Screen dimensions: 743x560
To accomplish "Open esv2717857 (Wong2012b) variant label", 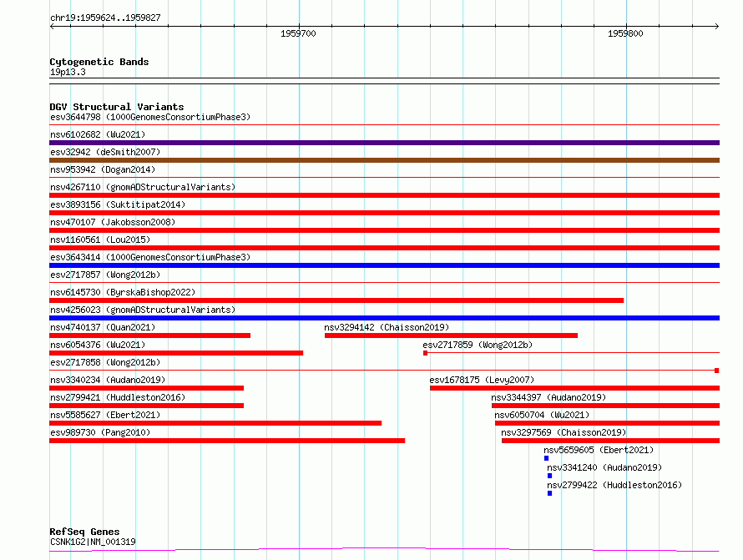I will (x=105, y=275).
